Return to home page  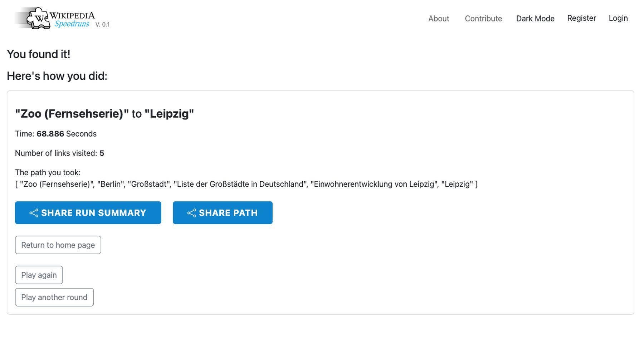point(58,245)
